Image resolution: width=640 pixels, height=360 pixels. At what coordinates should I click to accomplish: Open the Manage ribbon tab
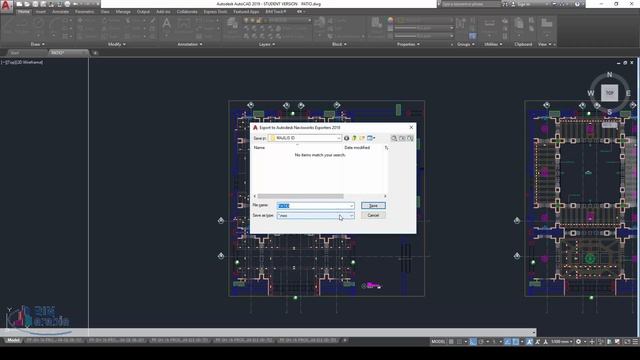point(123,12)
